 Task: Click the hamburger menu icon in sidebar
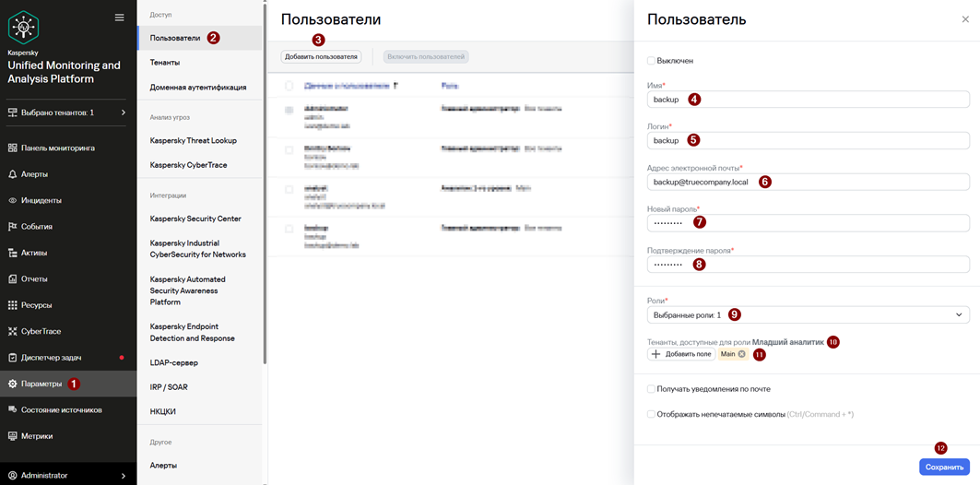pos(119,18)
